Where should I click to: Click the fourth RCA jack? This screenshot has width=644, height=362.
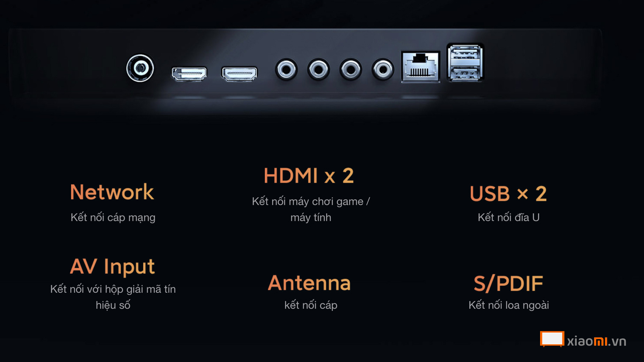pyautogui.click(x=383, y=70)
